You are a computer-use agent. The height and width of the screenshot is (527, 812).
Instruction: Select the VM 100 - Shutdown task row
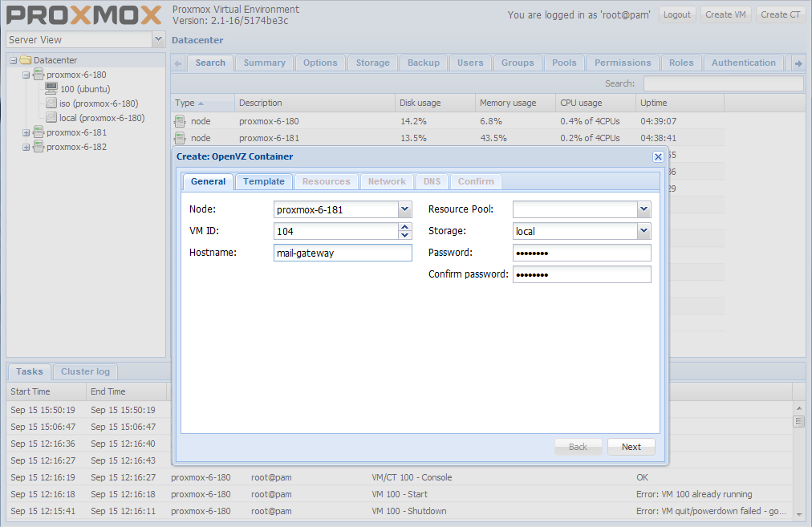399,511
